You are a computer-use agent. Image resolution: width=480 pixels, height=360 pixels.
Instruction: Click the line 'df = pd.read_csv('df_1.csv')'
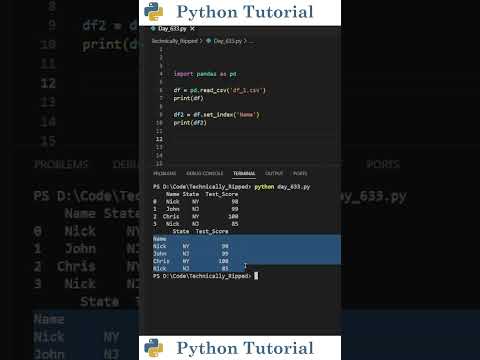pos(220,90)
